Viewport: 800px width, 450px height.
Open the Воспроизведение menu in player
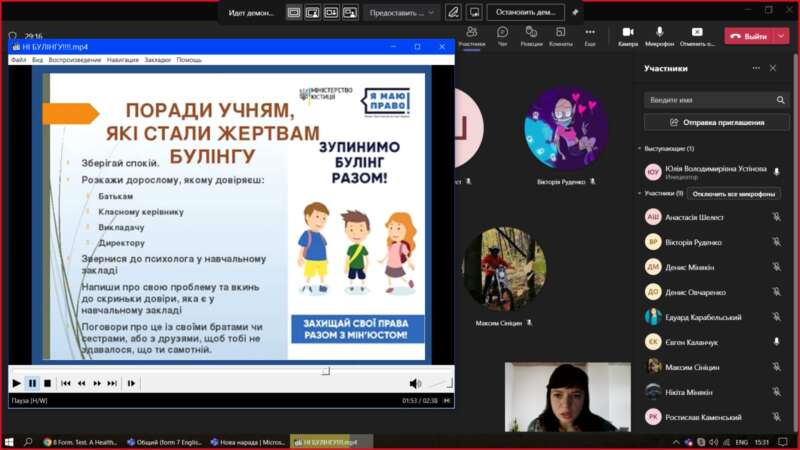(x=75, y=60)
